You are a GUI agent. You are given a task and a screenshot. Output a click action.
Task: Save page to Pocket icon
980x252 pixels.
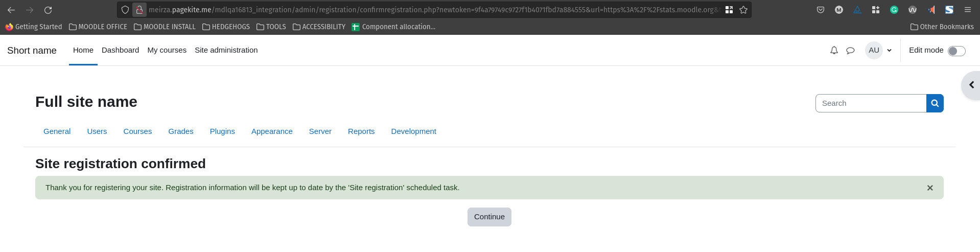point(821,10)
